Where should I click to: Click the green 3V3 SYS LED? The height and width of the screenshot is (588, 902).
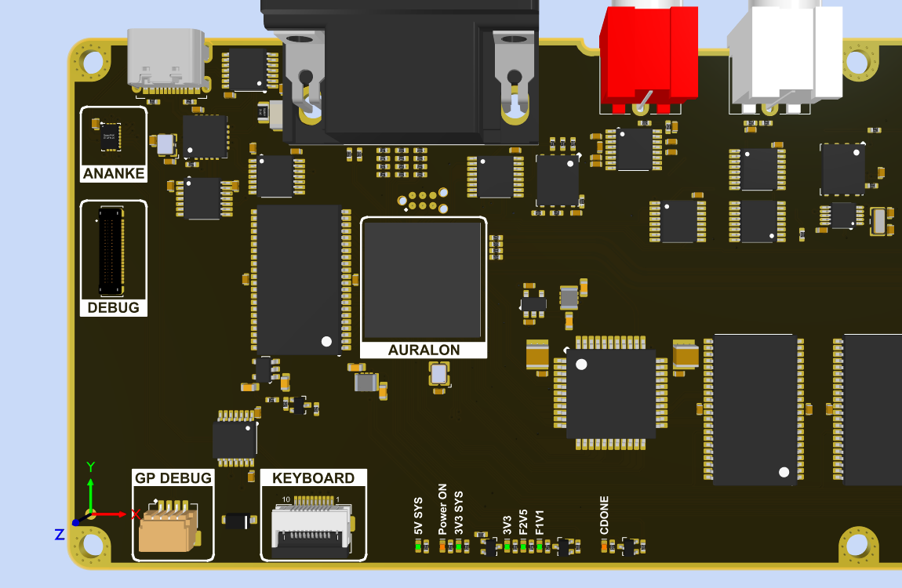click(460, 546)
